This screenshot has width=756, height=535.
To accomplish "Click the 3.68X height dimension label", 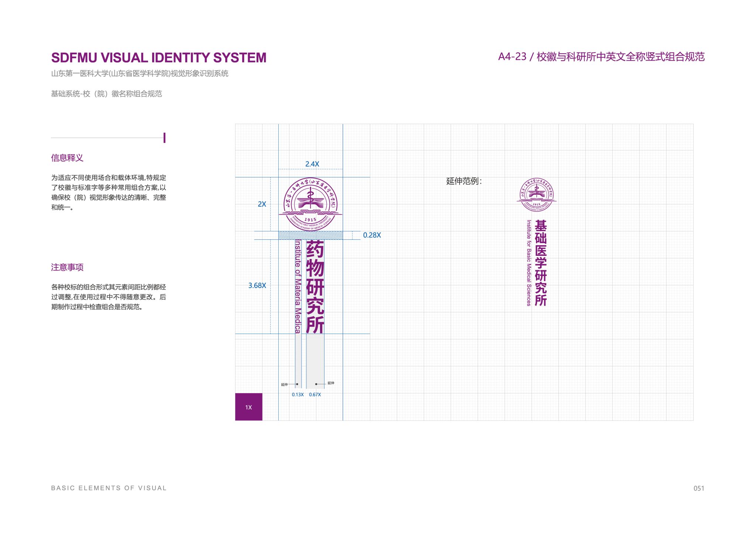I will pos(257,286).
